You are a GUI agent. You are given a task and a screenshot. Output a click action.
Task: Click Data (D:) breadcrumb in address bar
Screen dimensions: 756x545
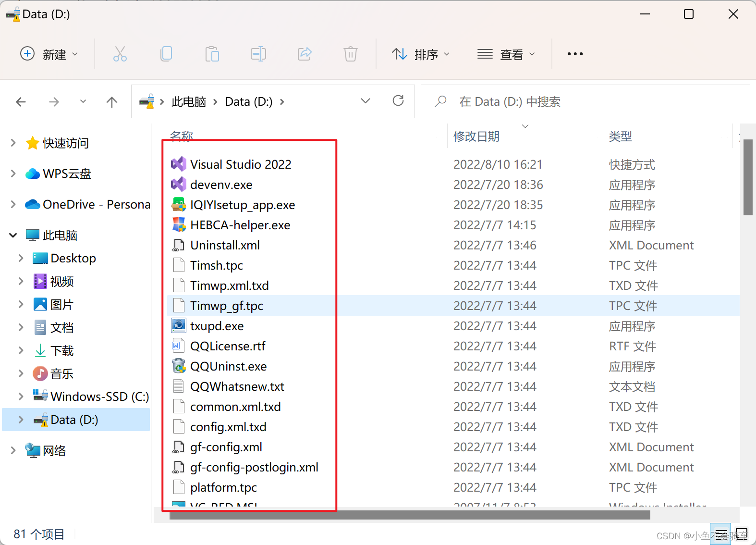click(x=249, y=101)
